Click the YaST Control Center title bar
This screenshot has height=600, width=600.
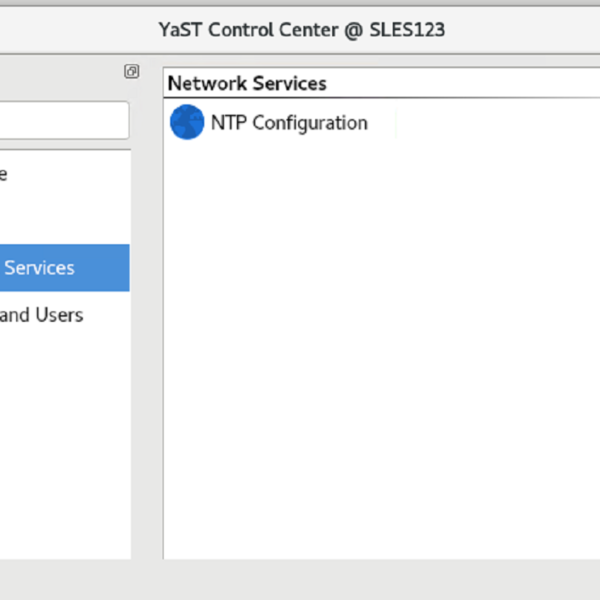pyautogui.click(x=300, y=29)
